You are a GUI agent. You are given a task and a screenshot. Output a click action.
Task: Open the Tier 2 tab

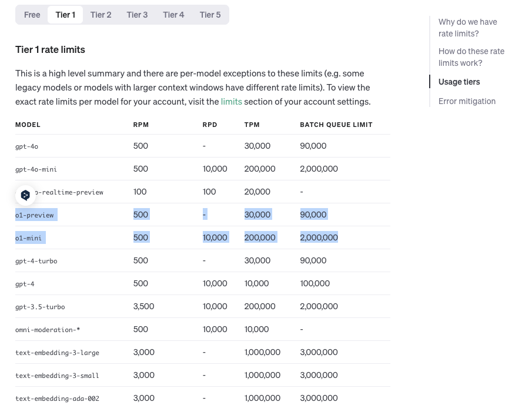101,15
